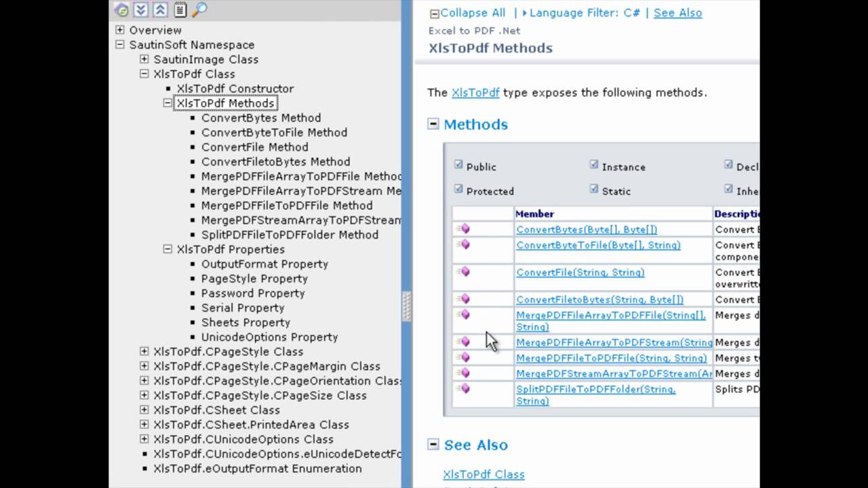Expand the XlsToPdf.CSheet Class node
The width and height of the screenshot is (868, 488).
[x=144, y=409]
